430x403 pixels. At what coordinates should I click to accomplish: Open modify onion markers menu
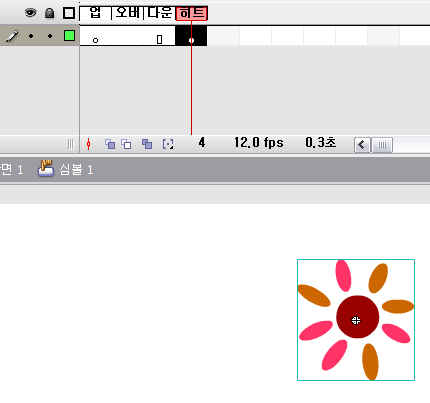pyautogui.click(x=168, y=144)
